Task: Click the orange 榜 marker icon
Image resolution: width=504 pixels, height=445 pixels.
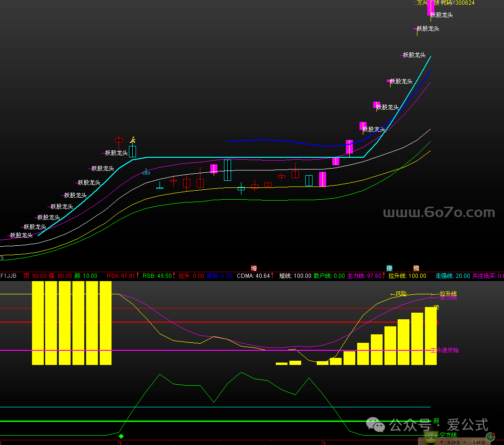Action: click(x=416, y=268)
